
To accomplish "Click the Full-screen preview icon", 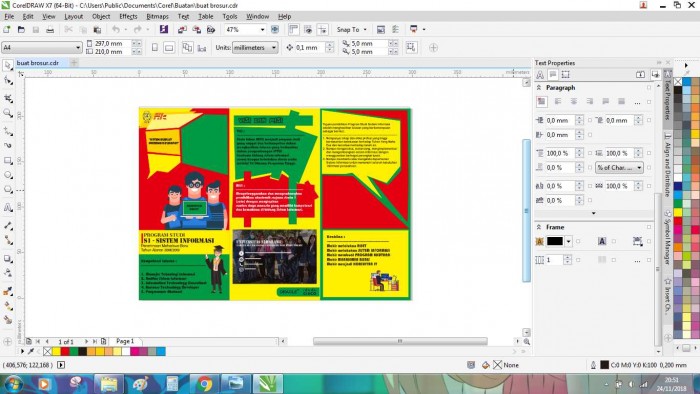I will 275,29.
